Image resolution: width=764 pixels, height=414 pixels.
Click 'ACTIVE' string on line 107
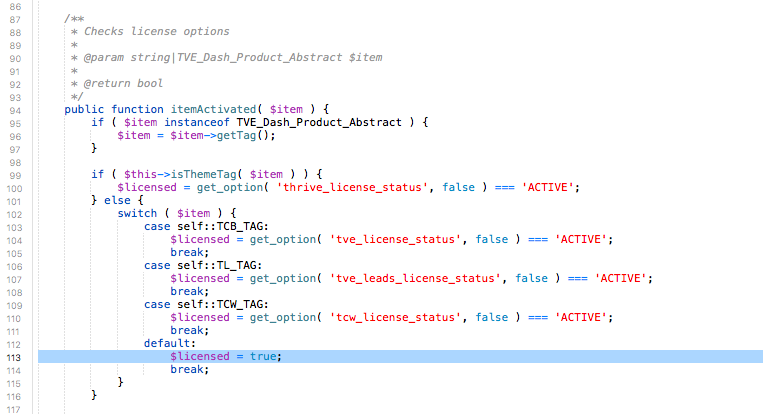621,278
